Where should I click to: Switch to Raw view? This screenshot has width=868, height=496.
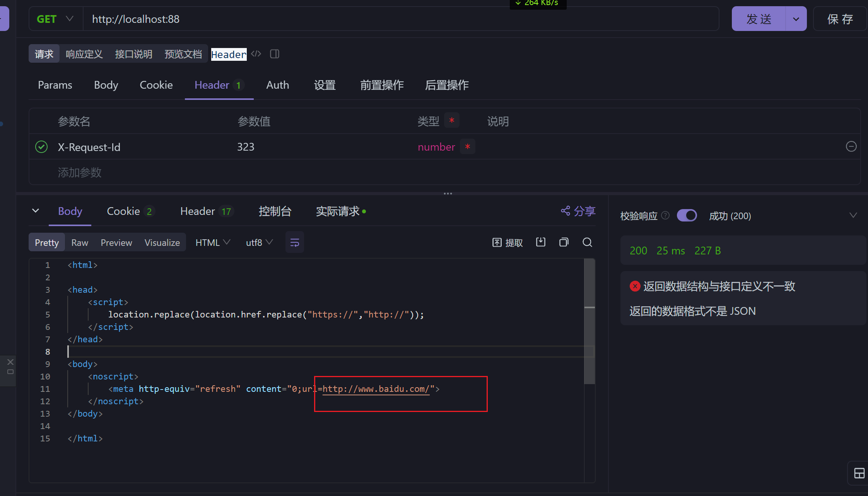pyautogui.click(x=80, y=242)
